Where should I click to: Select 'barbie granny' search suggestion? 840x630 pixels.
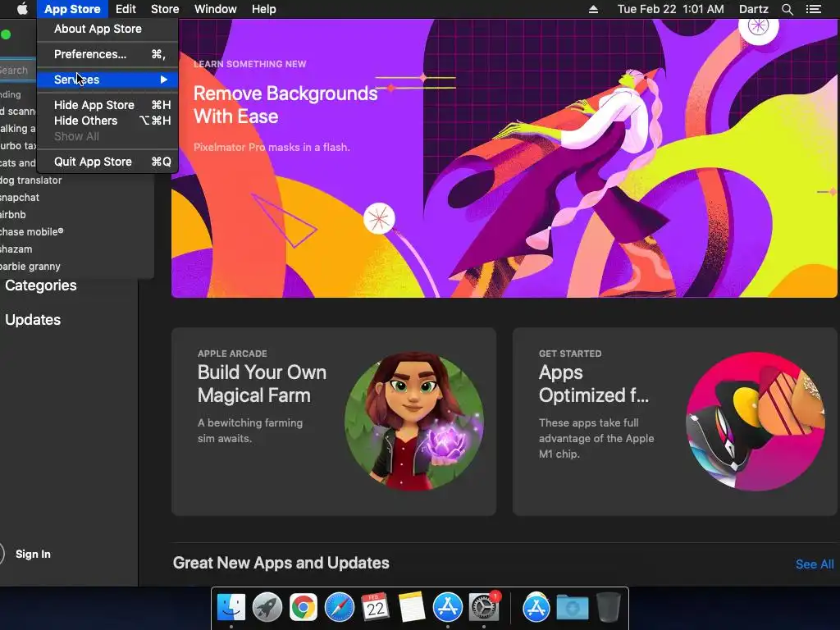tap(30, 267)
